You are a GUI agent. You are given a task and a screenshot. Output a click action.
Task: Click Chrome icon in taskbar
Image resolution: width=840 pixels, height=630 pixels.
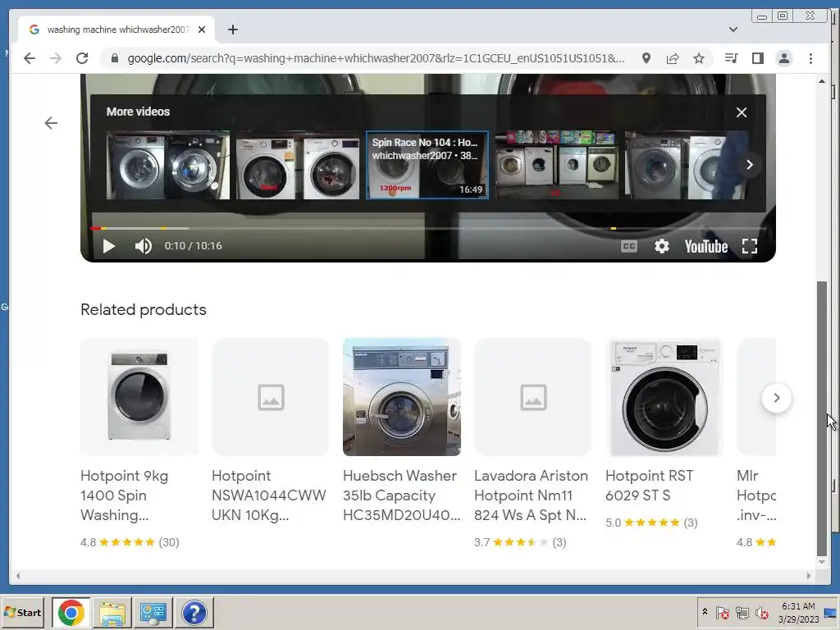(71, 612)
